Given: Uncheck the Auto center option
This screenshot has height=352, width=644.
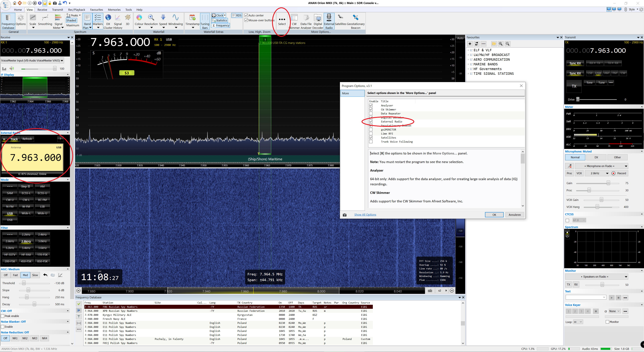Looking at the screenshot, I should pos(246,15).
